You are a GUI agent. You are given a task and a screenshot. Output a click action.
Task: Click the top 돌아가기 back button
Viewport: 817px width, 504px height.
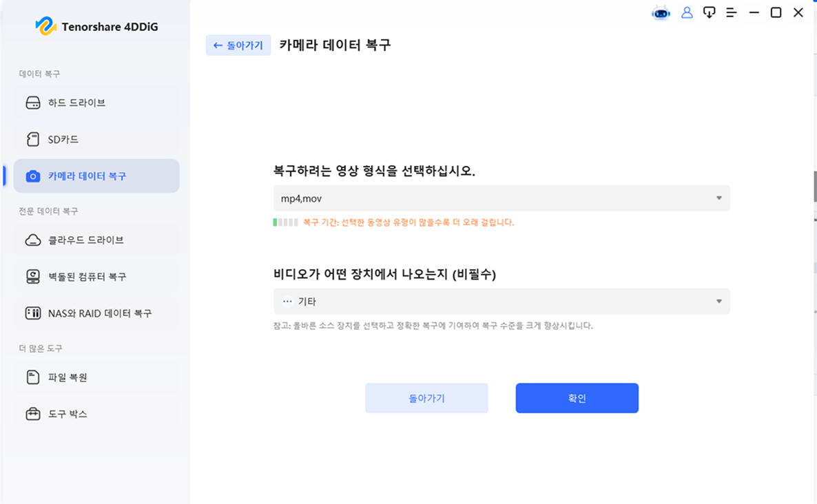point(238,45)
